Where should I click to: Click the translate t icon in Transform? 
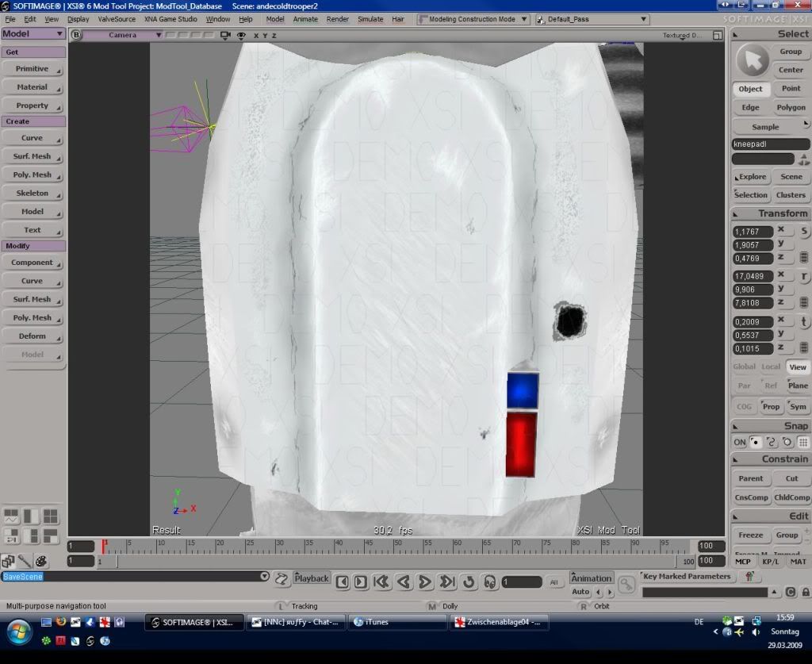point(804,321)
